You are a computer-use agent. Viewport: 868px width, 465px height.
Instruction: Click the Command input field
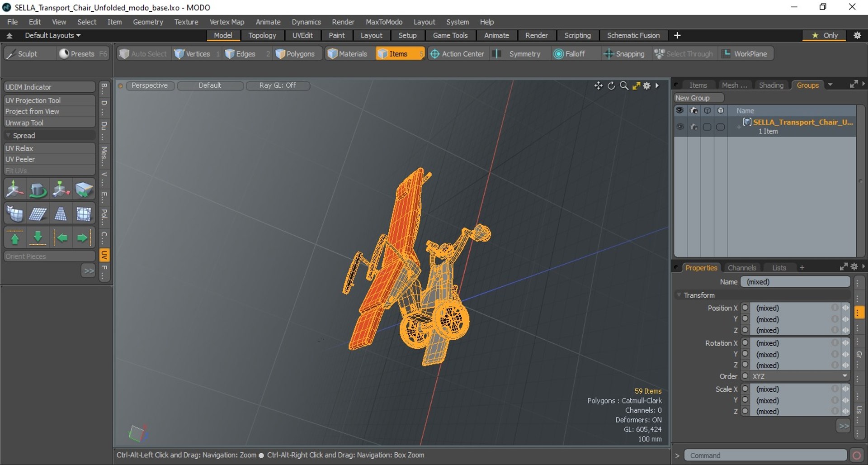pos(765,456)
